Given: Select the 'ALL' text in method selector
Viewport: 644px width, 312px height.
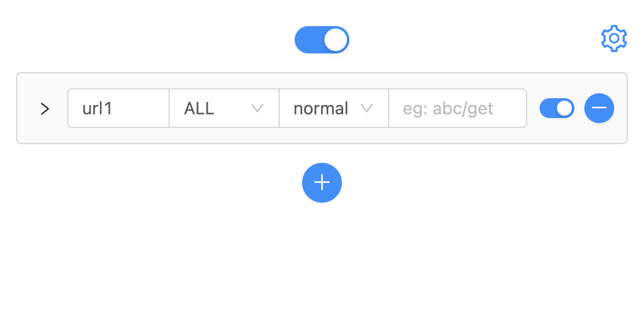Looking at the screenshot, I should click(199, 109).
